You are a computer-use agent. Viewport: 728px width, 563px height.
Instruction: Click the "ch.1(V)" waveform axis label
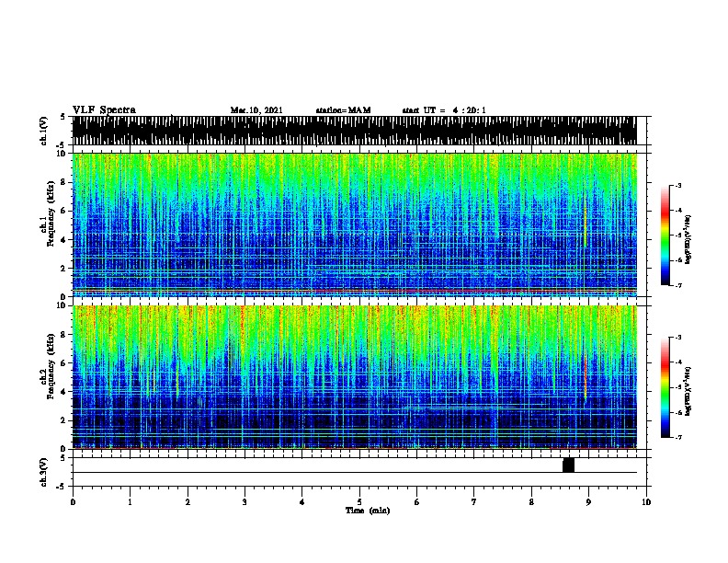click(44, 131)
